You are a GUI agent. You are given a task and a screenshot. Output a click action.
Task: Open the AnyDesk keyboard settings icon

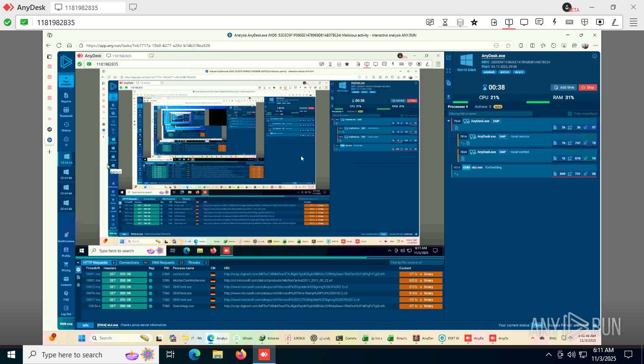[570, 22]
